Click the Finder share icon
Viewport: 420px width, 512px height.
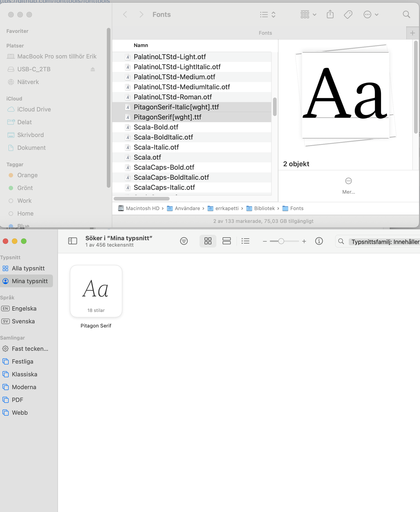[x=330, y=15]
